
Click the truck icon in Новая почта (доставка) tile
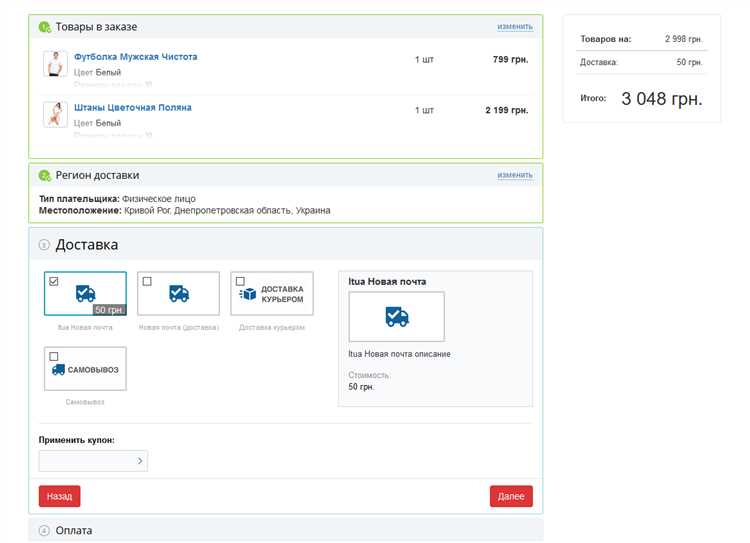pos(179,293)
